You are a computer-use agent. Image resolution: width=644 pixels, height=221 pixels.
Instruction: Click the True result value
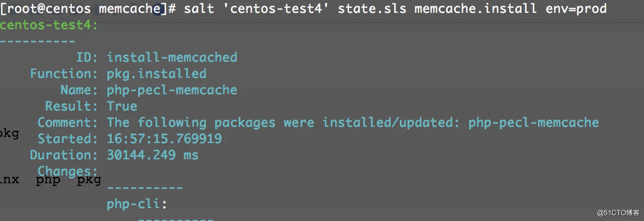pos(122,106)
